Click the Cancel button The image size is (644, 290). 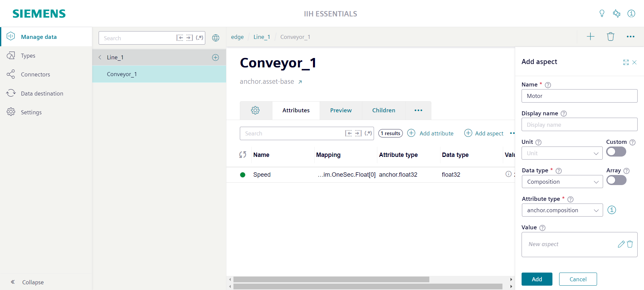[x=578, y=279]
